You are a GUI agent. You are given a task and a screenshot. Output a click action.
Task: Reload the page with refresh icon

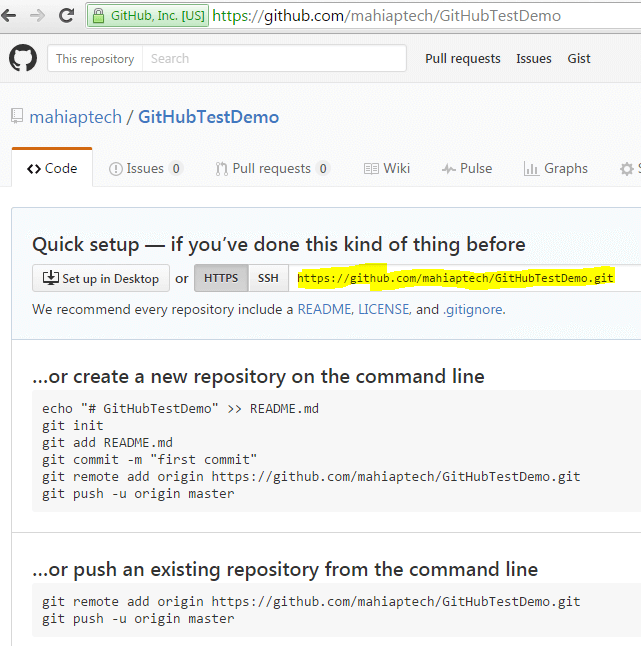[x=67, y=16]
